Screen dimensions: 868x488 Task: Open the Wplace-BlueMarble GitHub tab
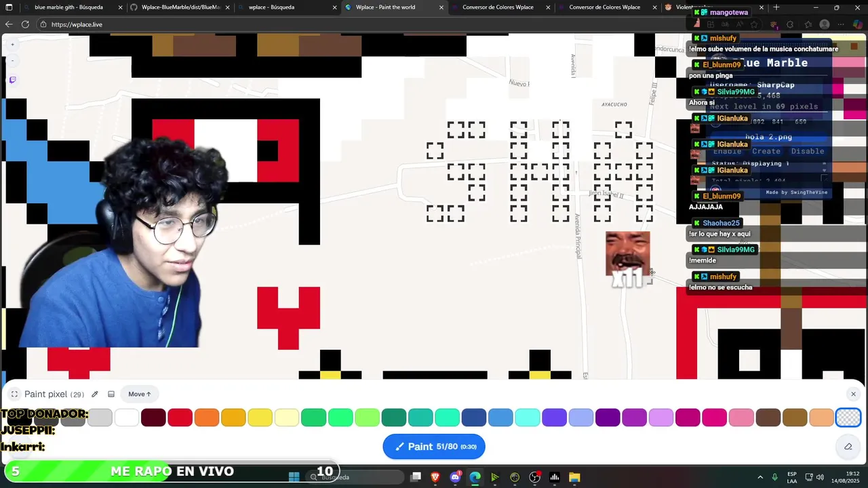(x=180, y=7)
